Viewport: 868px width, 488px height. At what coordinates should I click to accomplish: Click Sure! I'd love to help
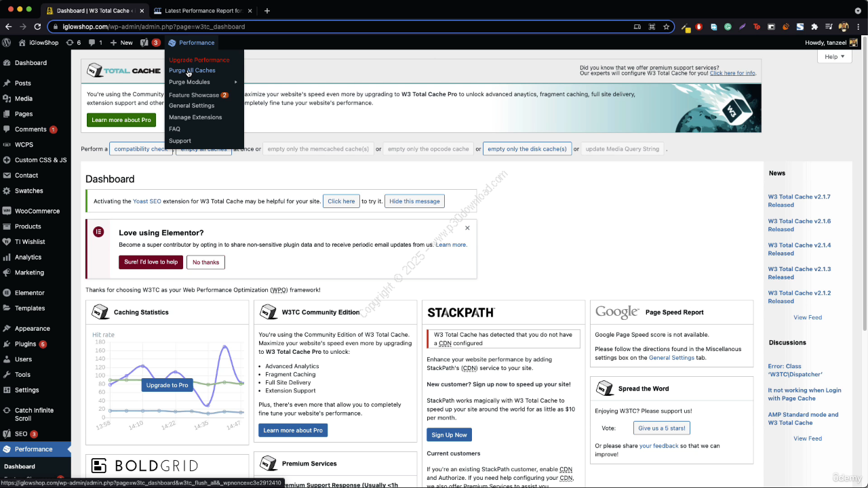pos(151,262)
